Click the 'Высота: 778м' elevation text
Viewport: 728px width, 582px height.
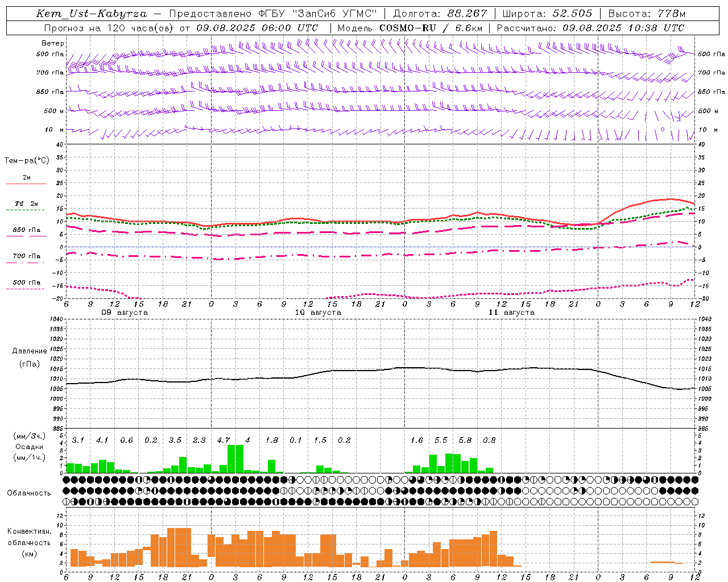pos(647,14)
